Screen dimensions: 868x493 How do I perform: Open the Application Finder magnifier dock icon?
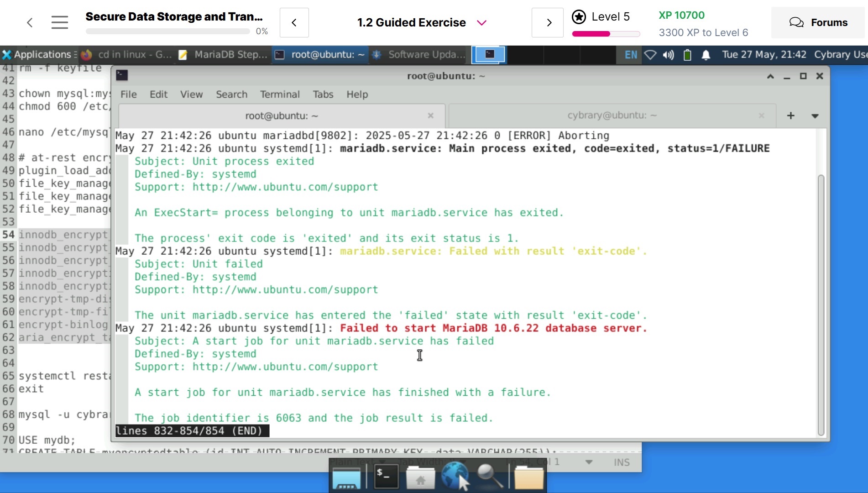pos(490,477)
